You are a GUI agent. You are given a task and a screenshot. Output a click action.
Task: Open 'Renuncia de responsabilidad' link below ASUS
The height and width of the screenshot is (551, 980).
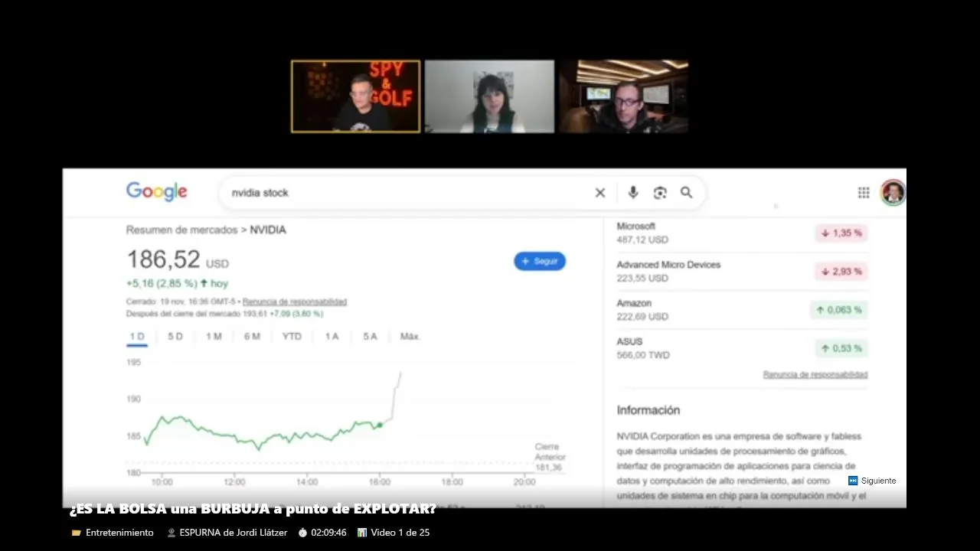[815, 374]
